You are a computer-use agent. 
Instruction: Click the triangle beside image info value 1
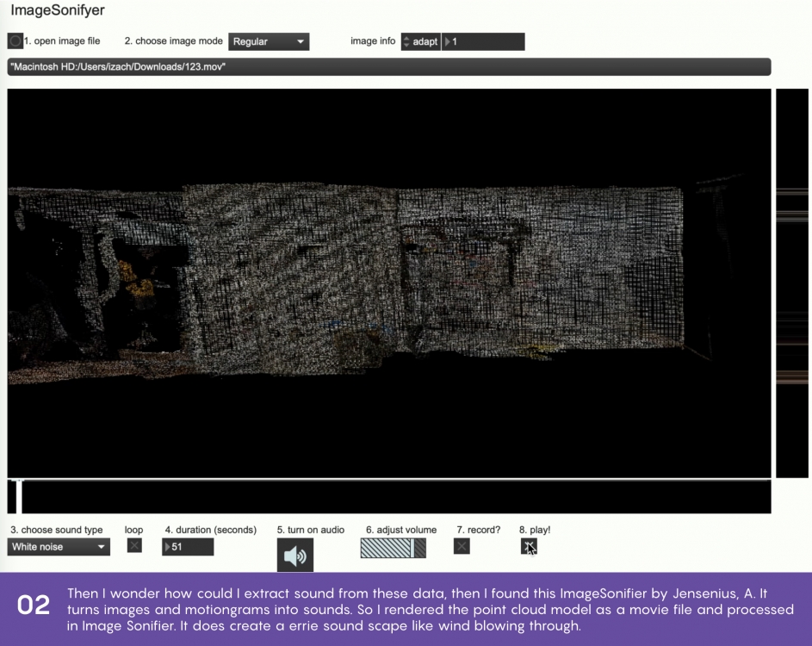[448, 41]
